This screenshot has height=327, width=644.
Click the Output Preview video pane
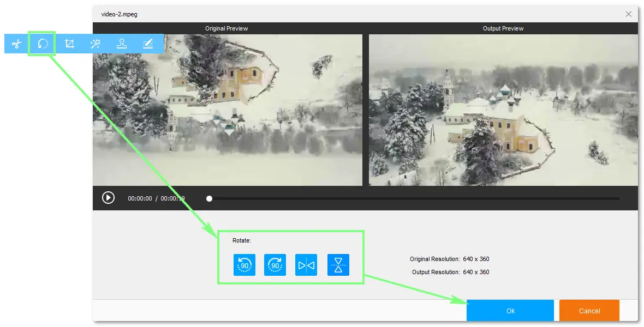click(503, 110)
